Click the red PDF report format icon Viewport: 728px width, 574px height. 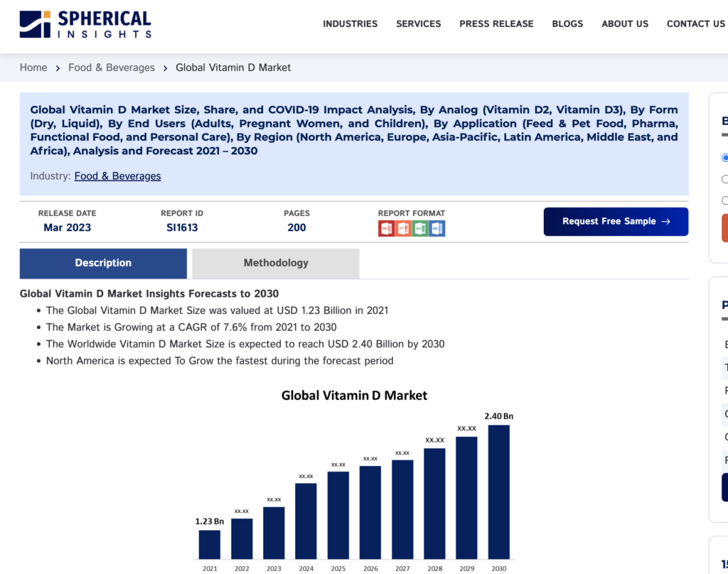click(x=386, y=228)
